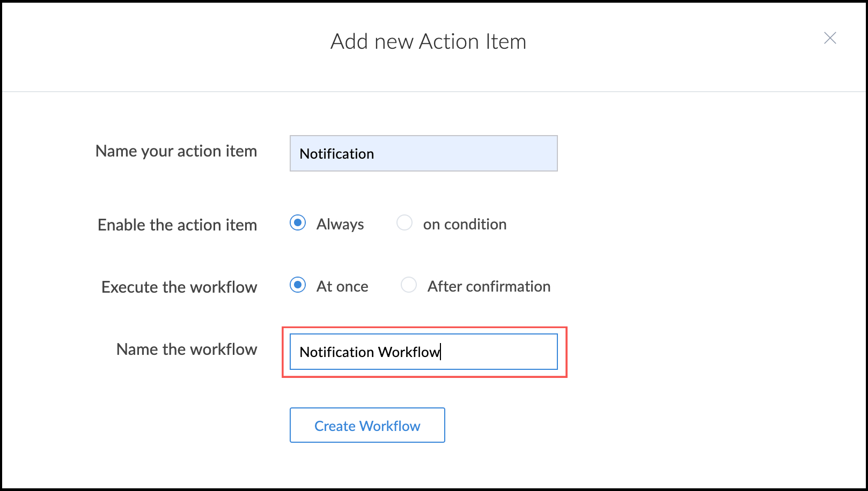Click the 'At once' option label text
The image size is (868, 491).
(342, 286)
